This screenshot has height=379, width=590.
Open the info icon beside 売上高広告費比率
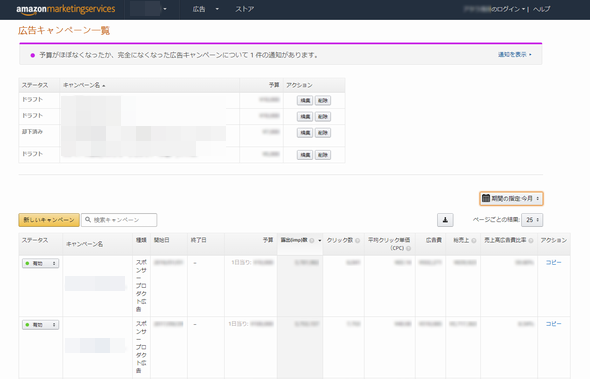tap(531, 240)
